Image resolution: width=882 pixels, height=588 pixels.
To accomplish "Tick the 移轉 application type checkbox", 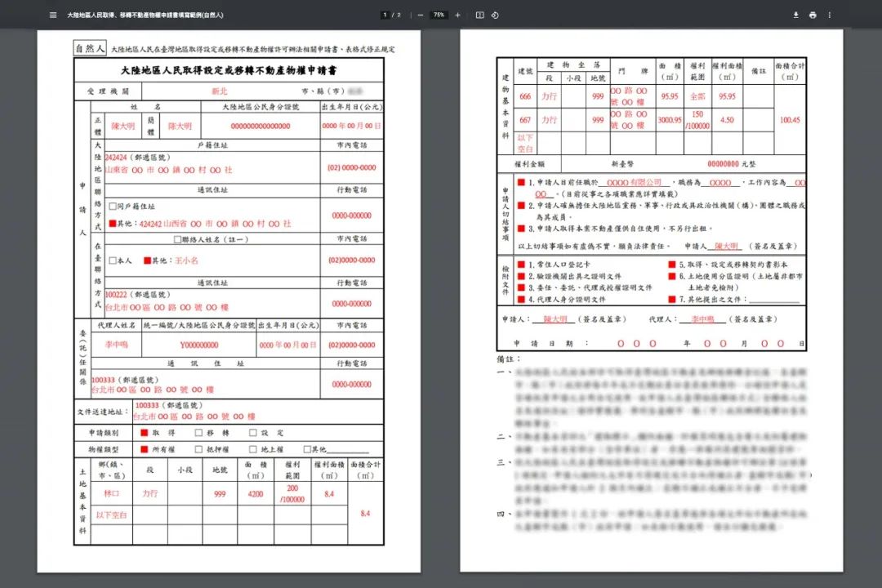I will click(x=198, y=433).
